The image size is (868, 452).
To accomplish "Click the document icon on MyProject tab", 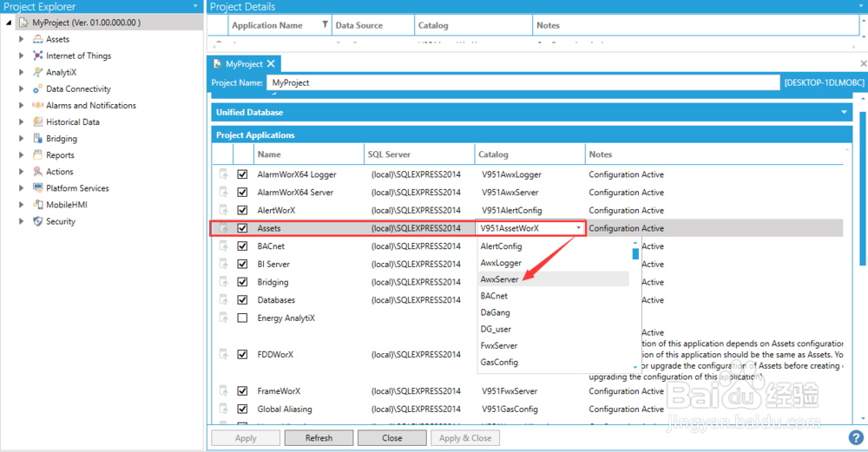I will 218,63.
